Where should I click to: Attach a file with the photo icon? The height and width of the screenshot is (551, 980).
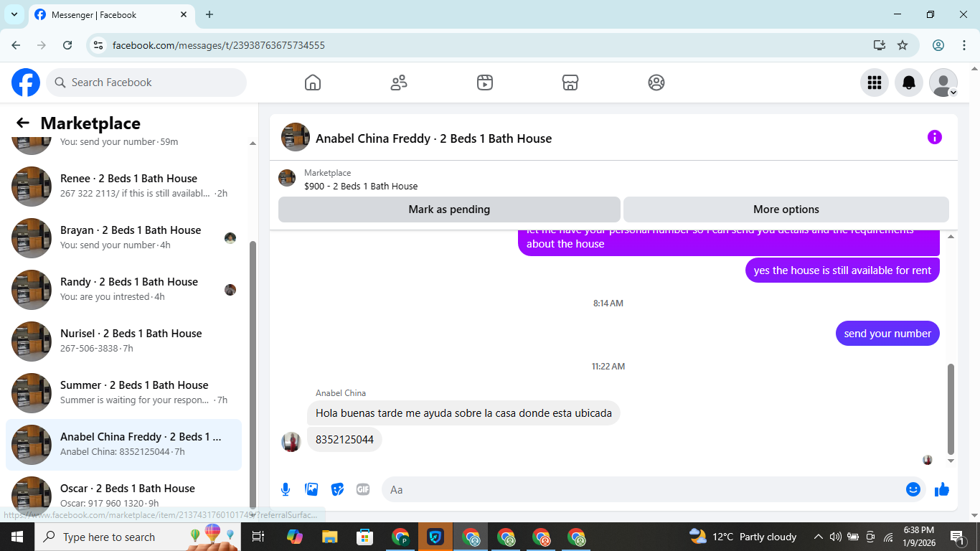pyautogui.click(x=311, y=489)
